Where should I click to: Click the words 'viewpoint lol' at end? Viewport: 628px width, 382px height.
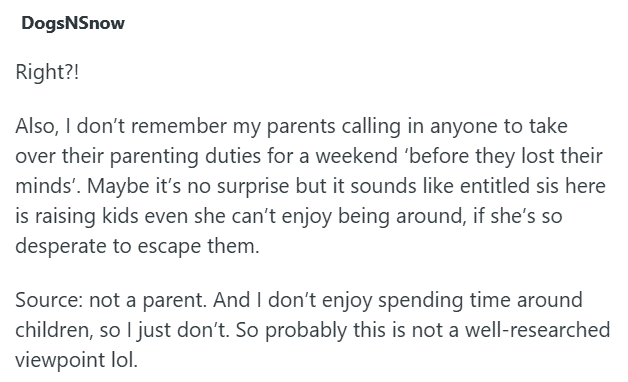pyautogui.click(x=76, y=360)
